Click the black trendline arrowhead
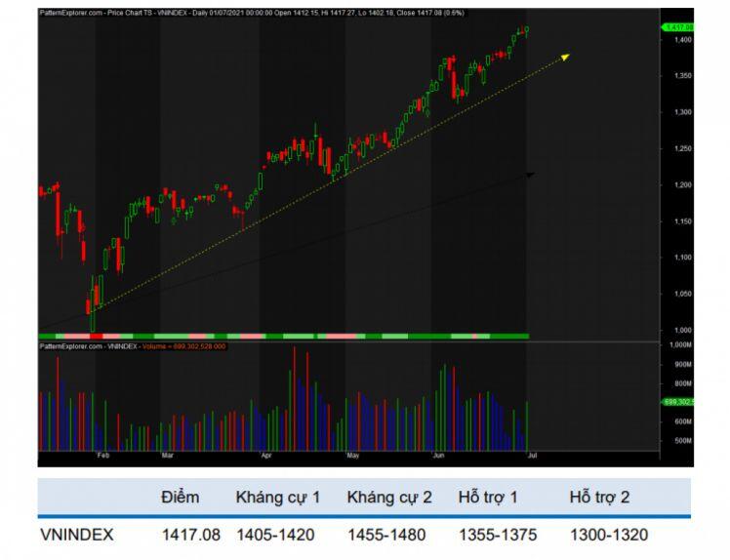 pyautogui.click(x=530, y=175)
